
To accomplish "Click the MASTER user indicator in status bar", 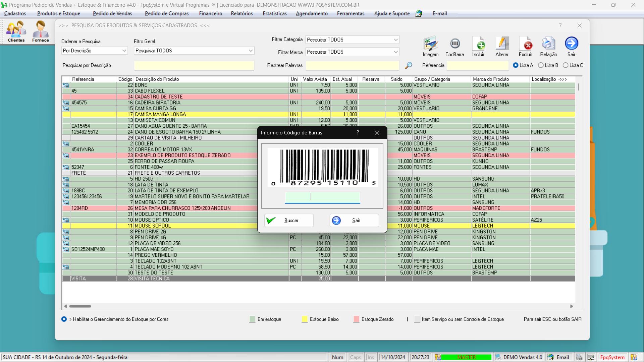I will coord(467,357).
